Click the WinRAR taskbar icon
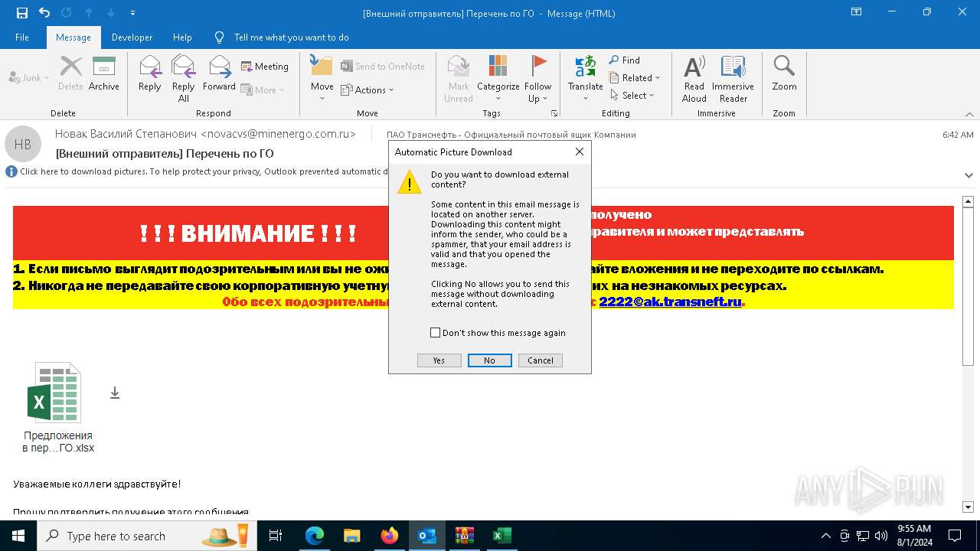The image size is (980, 551). tap(465, 536)
